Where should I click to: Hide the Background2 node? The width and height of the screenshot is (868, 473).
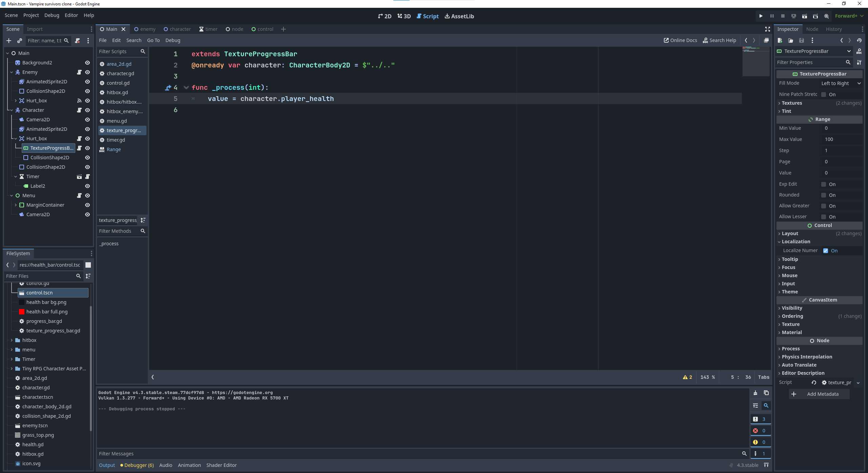point(87,63)
